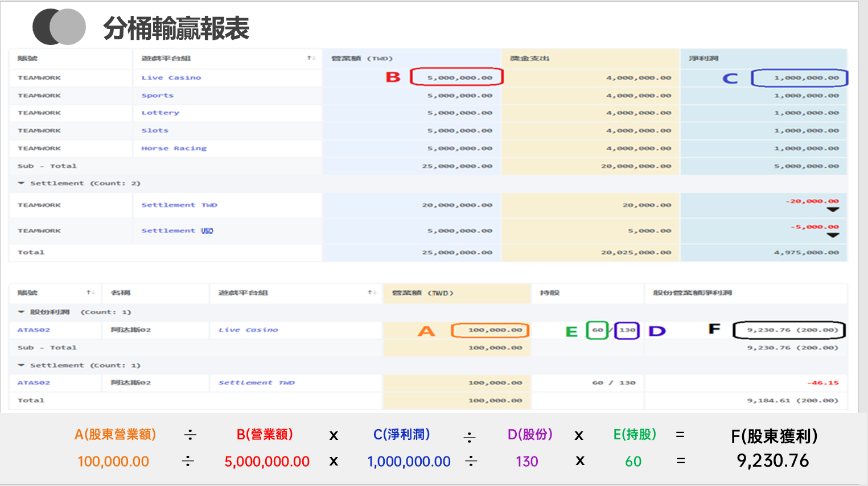
Task: Select 25,000,000.00 in the top Total row
Action: pos(457,252)
